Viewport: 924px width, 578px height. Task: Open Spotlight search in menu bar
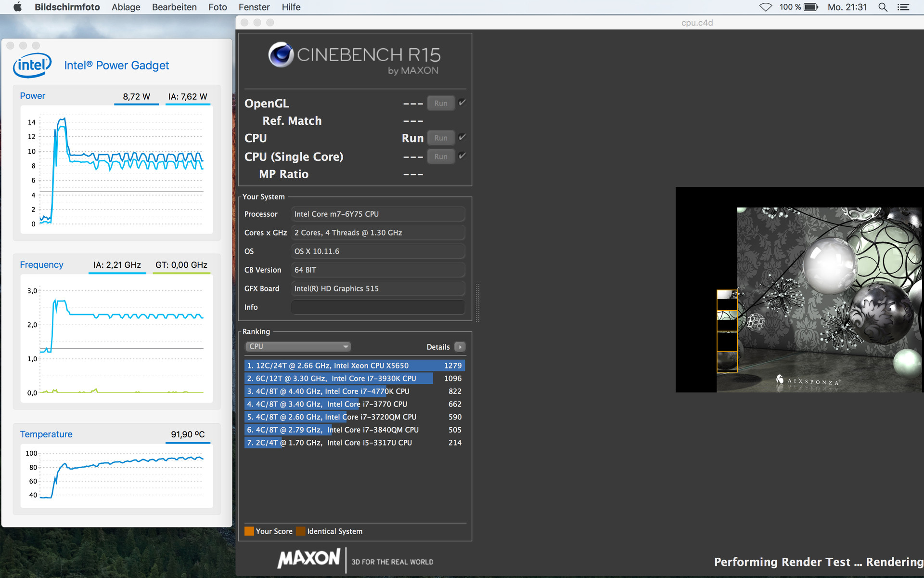[883, 7]
